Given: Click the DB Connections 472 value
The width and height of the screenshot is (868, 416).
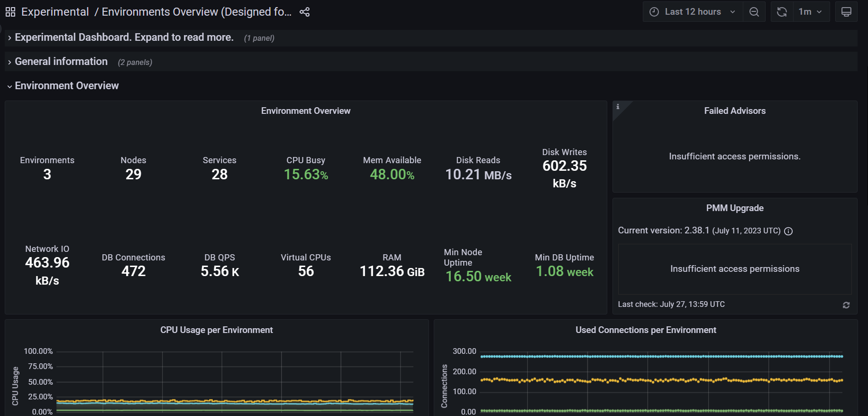Looking at the screenshot, I should pos(133,271).
